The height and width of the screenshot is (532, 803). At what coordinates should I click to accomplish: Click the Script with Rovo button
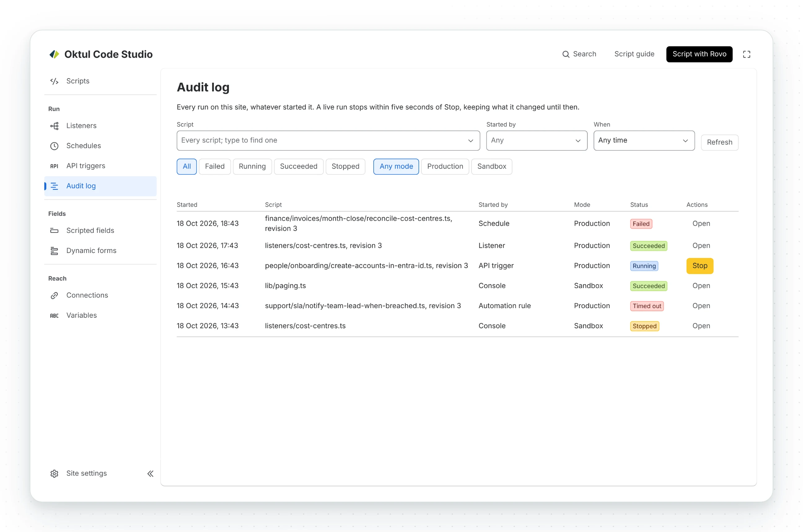coord(699,54)
